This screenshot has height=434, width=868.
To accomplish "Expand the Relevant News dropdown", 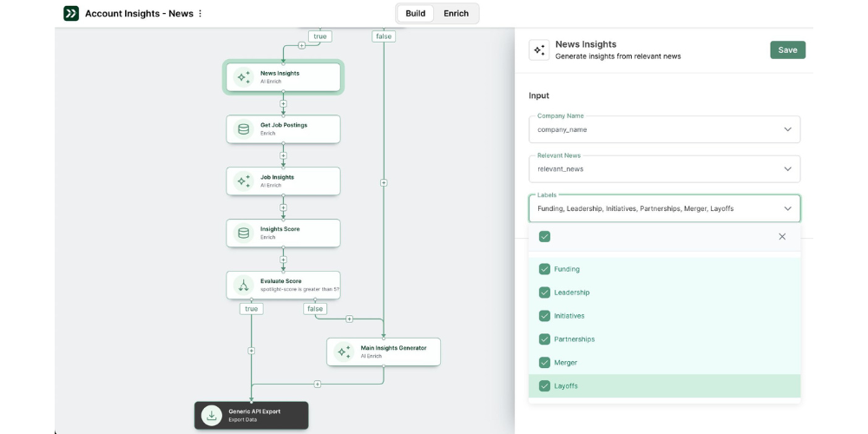I will [x=787, y=169].
